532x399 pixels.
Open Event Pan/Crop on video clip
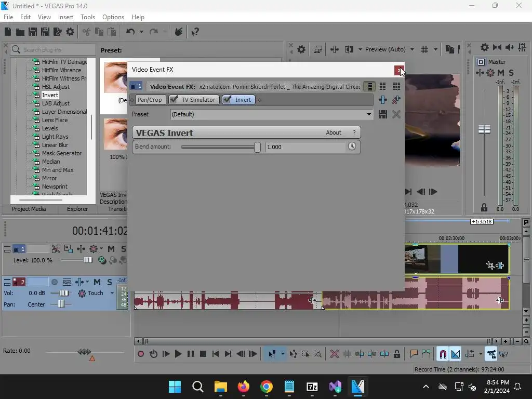490,265
